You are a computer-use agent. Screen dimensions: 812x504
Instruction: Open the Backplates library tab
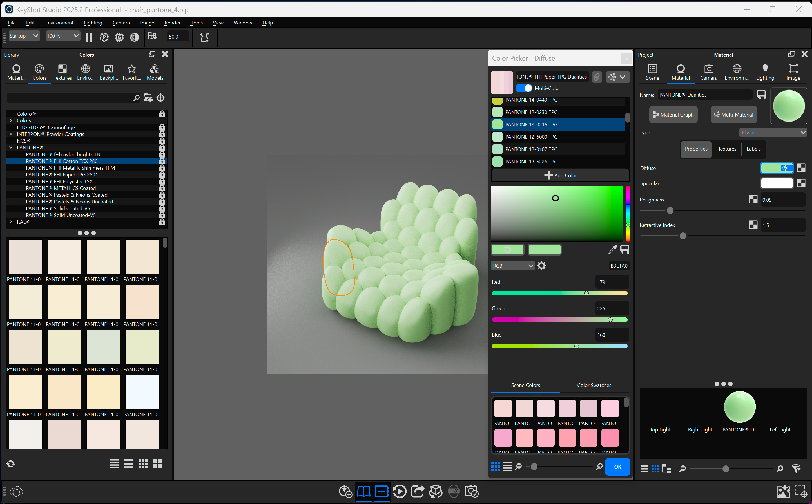[x=109, y=72]
